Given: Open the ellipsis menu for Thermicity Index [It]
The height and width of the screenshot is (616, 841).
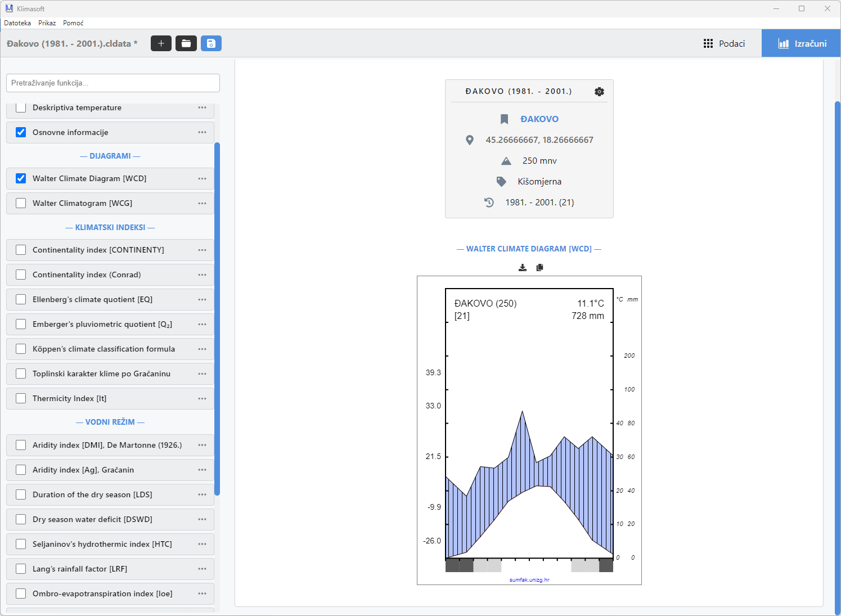Looking at the screenshot, I should coord(202,398).
